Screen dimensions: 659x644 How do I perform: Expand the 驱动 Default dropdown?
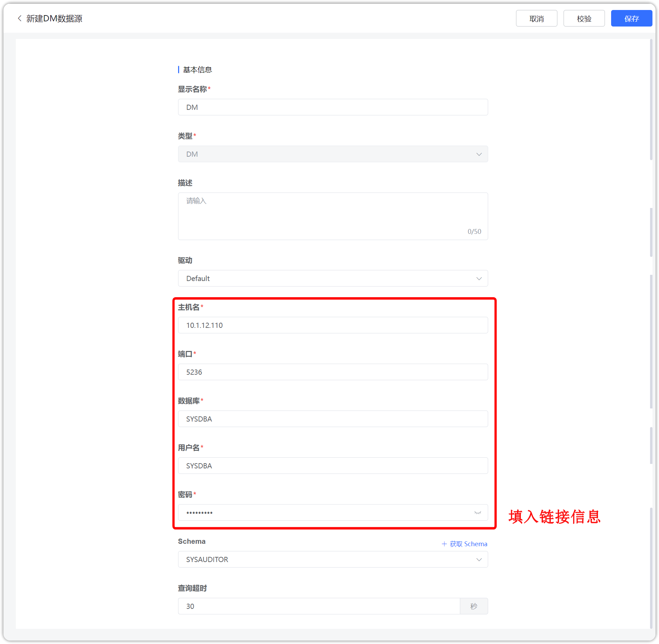click(333, 278)
